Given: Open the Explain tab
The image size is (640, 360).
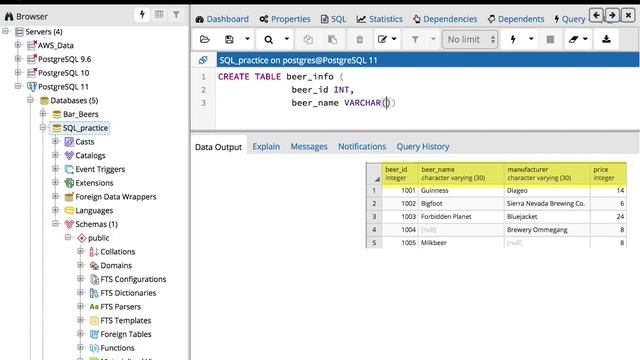Looking at the screenshot, I should [x=266, y=147].
